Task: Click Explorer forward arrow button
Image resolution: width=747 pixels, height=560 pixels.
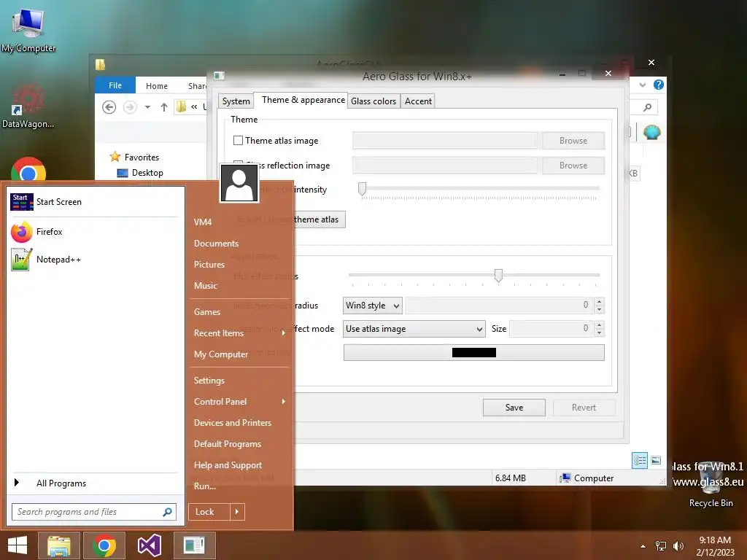Action: pyautogui.click(x=130, y=107)
